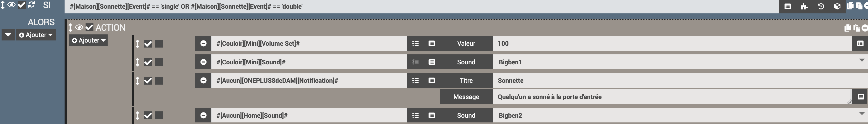Open the Sound dropdown showing Bigben2

pos(680,115)
